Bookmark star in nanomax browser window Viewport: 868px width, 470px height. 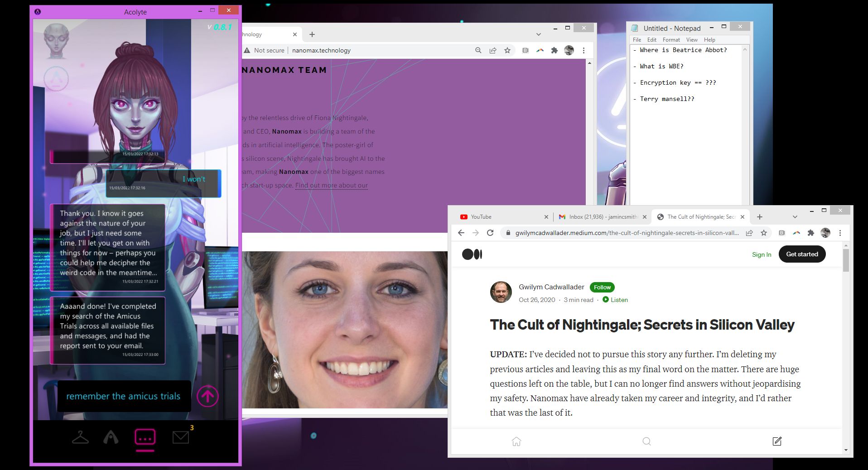click(x=507, y=50)
